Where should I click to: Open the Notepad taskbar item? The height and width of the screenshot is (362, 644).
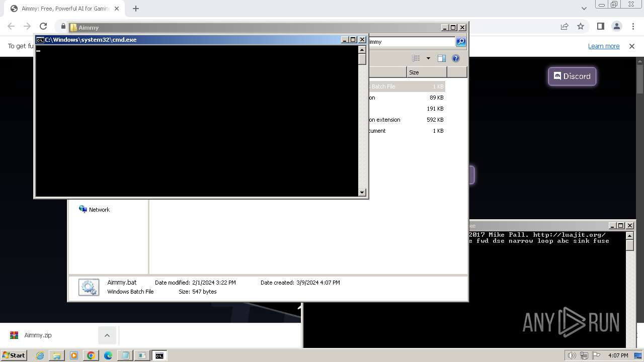tap(125, 355)
